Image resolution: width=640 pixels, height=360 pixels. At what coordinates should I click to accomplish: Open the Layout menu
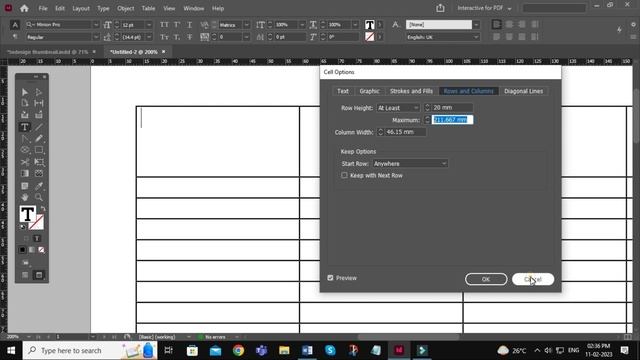(x=81, y=8)
